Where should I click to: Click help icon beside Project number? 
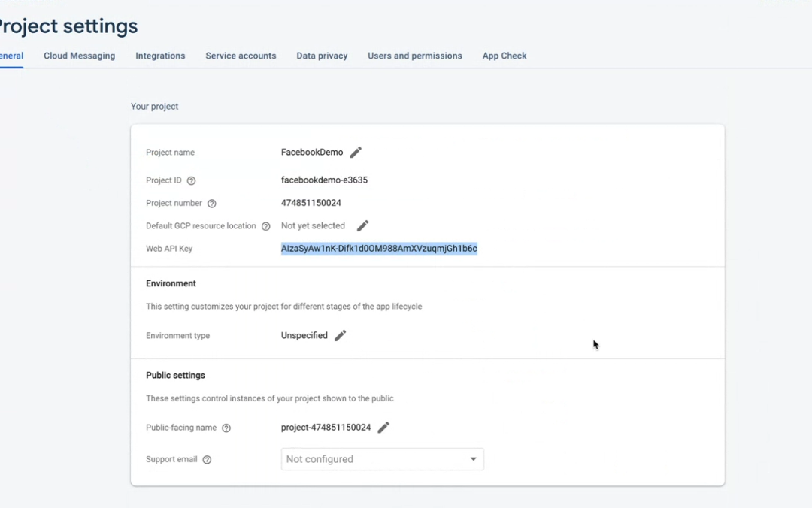211,204
